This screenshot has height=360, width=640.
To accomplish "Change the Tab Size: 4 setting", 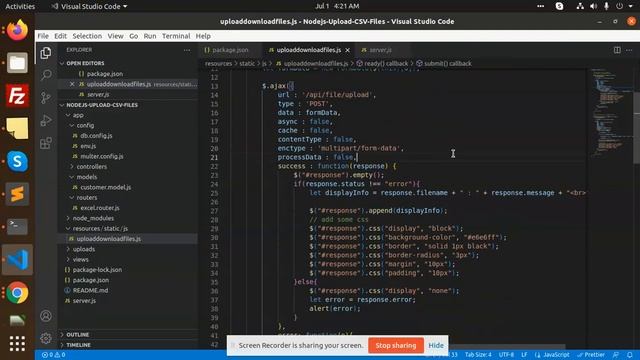I will click(x=478, y=355).
